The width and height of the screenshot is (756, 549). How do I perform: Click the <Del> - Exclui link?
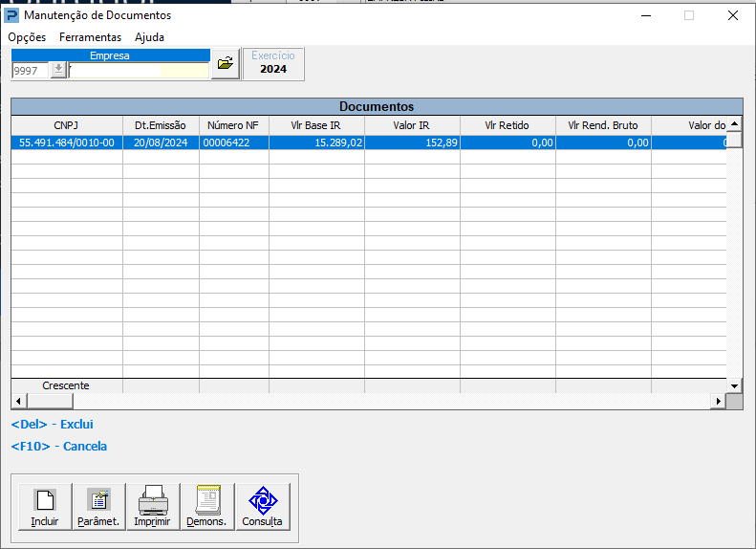[x=52, y=424]
